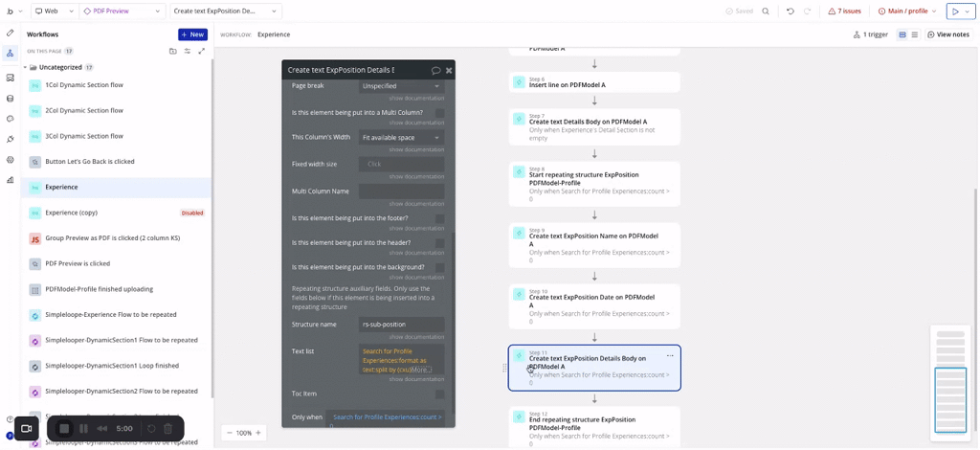Open the Plugins tab plug icon

coord(10,140)
